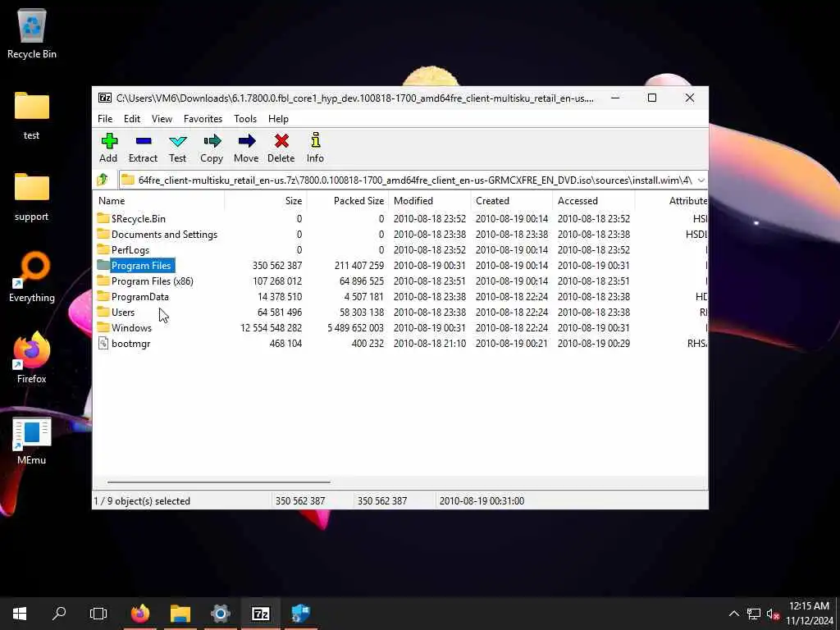The width and height of the screenshot is (840, 630).
Task: Click the network tray icon
Action: point(754,614)
